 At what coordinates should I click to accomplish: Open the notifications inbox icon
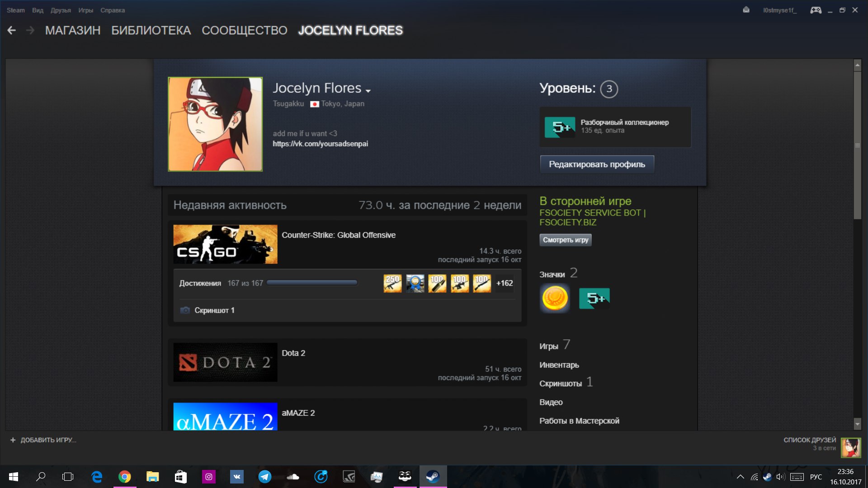[746, 10]
